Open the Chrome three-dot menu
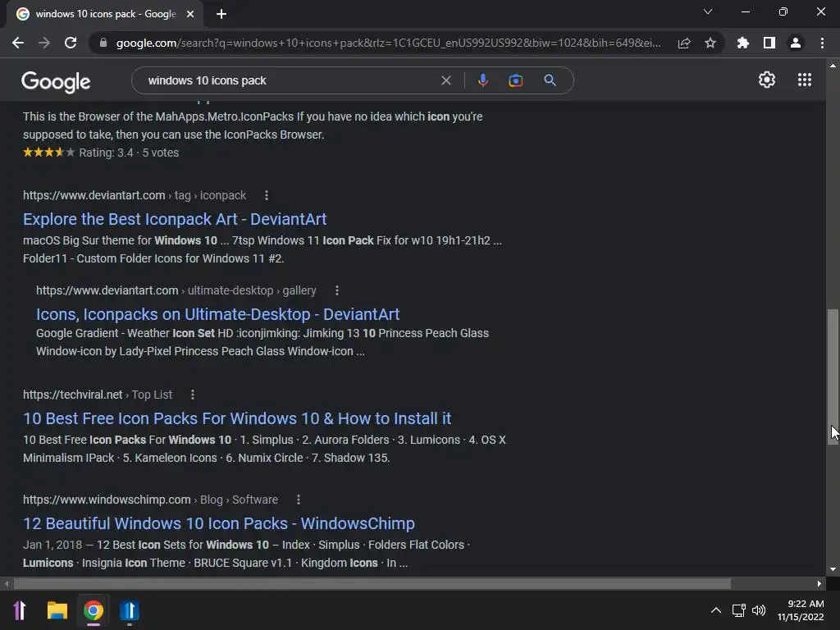The height and width of the screenshot is (630, 840). [x=822, y=43]
